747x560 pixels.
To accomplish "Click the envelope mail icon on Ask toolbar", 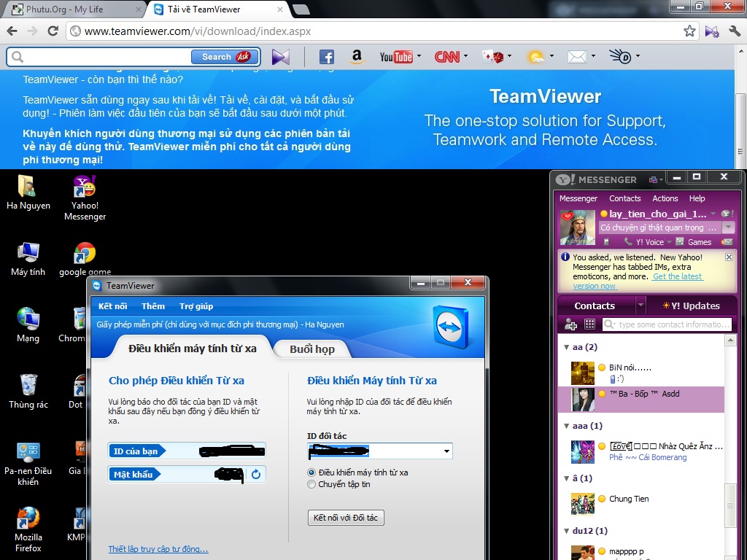I will (x=577, y=57).
